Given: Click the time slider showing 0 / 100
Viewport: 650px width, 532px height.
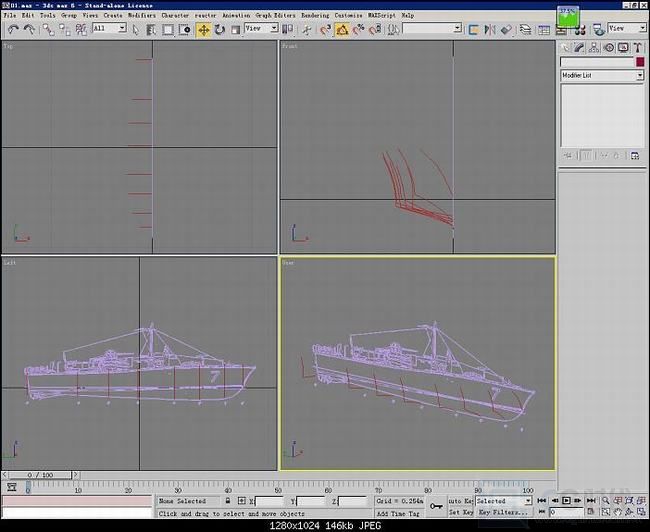Looking at the screenshot, I should pos(41,475).
